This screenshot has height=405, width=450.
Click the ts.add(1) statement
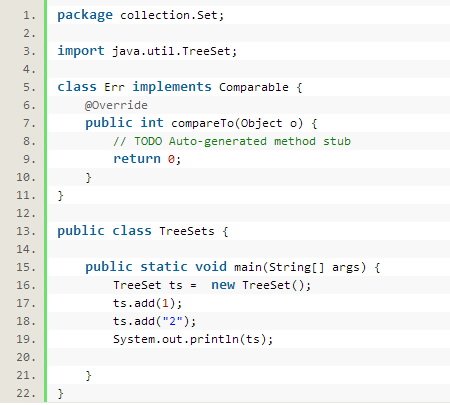[147, 303]
